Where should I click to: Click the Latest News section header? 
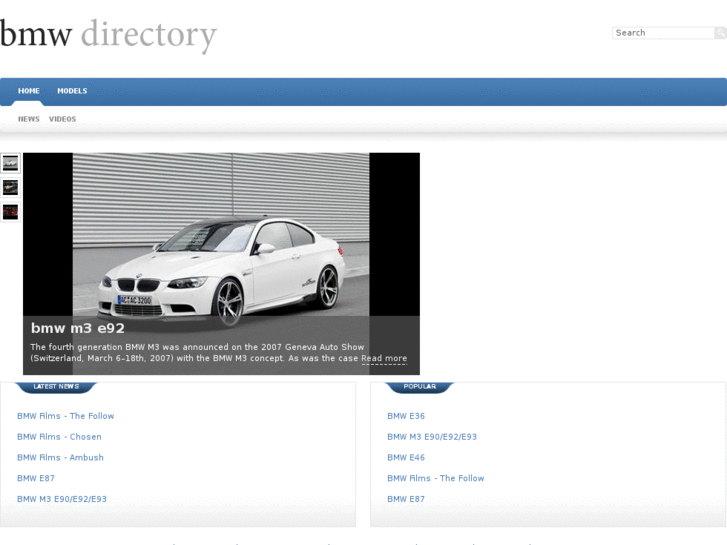(56, 387)
